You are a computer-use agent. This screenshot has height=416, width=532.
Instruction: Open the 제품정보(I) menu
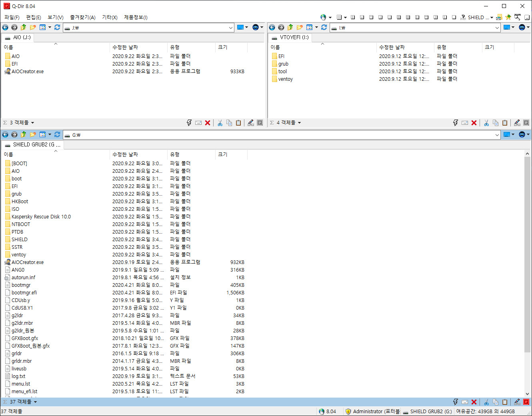click(136, 17)
